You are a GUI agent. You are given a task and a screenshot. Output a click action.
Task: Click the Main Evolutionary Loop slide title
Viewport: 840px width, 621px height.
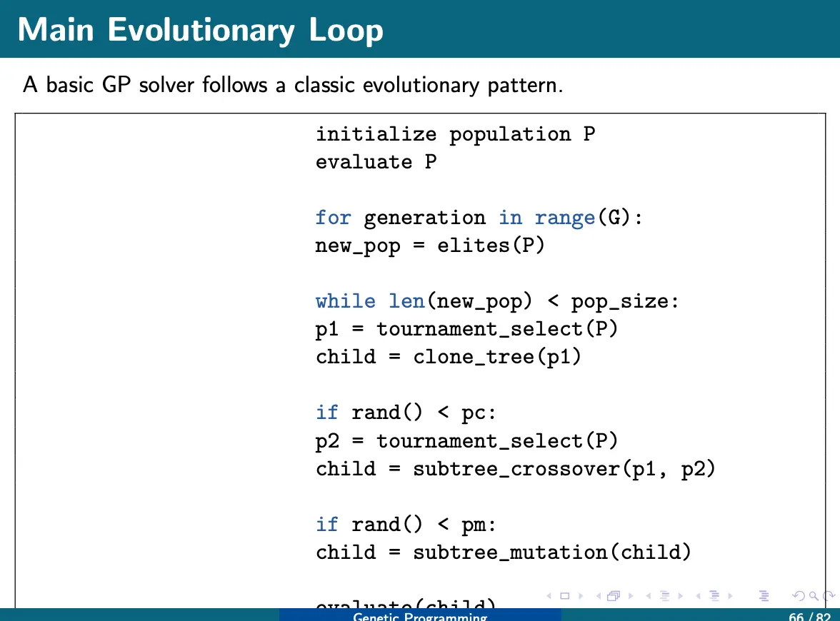point(201,30)
